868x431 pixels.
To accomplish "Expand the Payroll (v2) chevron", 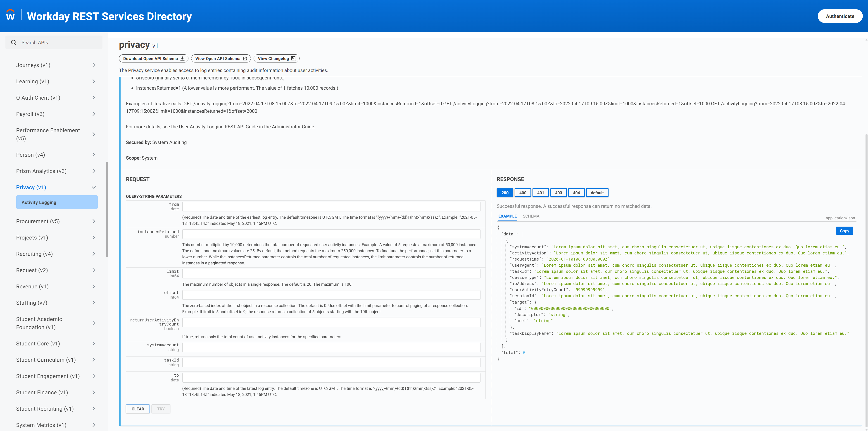I will (94, 114).
